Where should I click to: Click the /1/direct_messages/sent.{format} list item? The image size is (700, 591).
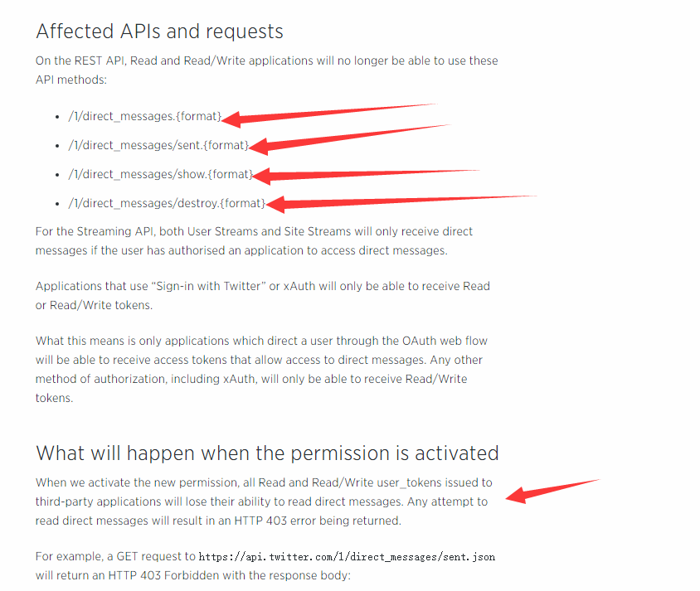click(158, 145)
